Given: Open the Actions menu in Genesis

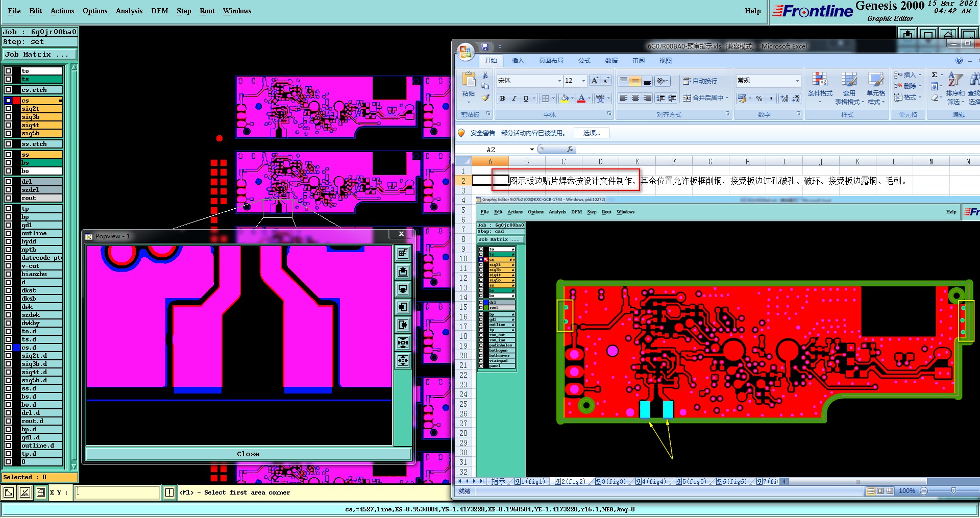Looking at the screenshot, I should (x=62, y=11).
